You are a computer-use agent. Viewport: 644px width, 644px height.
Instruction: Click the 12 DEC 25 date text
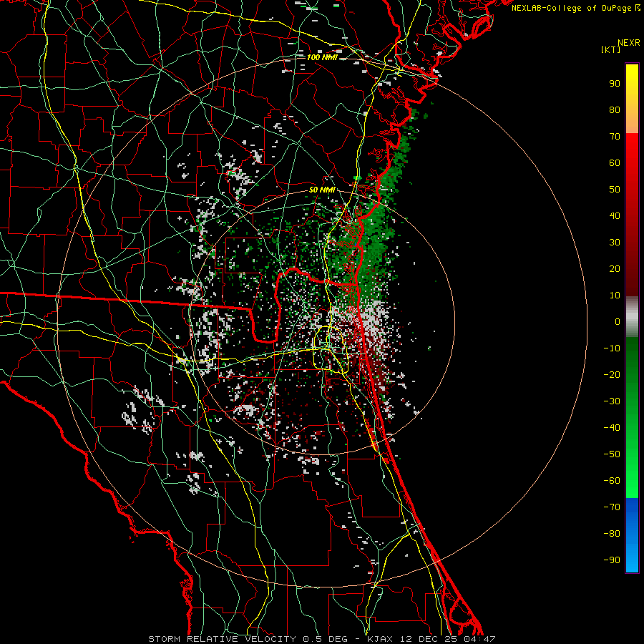428,639
